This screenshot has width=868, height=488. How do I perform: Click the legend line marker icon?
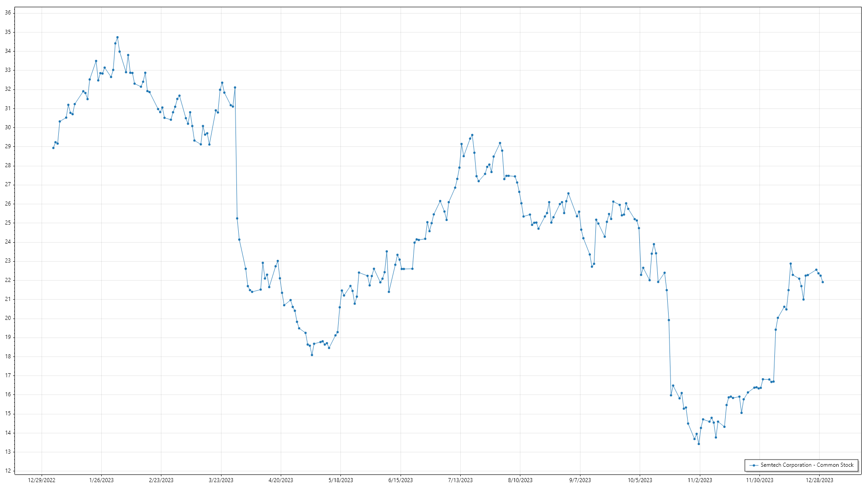753,465
